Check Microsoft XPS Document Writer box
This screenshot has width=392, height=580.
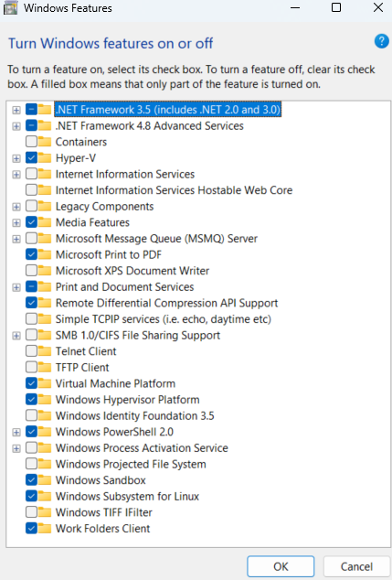pyautogui.click(x=31, y=271)
